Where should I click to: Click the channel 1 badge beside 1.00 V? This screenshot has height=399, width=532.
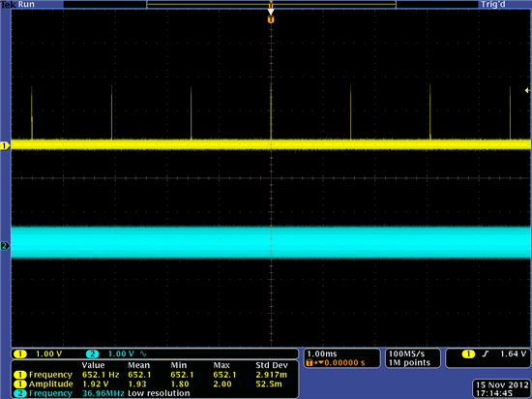click(x=20, y=353)
